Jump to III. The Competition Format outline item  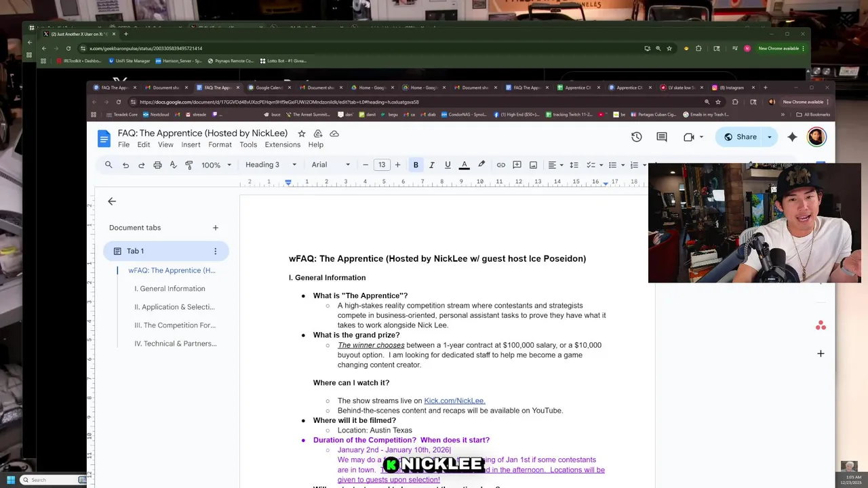175,325
